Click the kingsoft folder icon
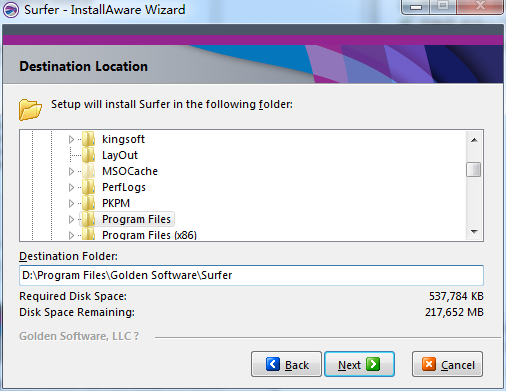 89,139
